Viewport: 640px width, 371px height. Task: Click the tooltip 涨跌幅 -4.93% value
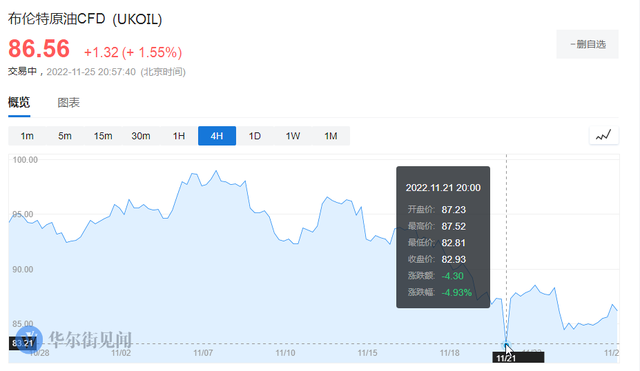coord(457,293)
